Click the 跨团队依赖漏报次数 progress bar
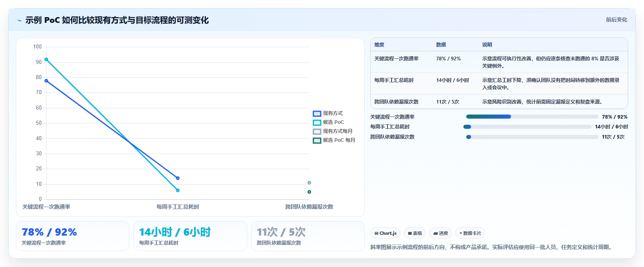This screenshot has height=267, width=644. [532, 137]
